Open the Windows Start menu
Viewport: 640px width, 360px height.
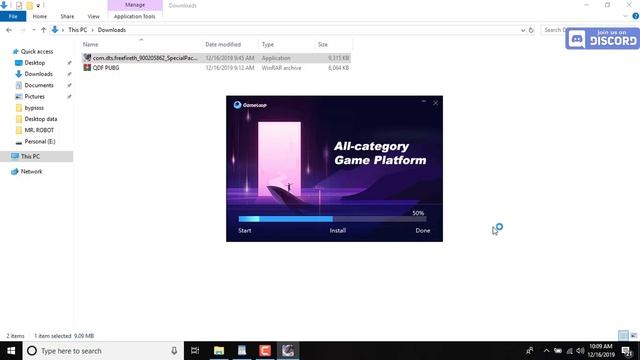11,351
